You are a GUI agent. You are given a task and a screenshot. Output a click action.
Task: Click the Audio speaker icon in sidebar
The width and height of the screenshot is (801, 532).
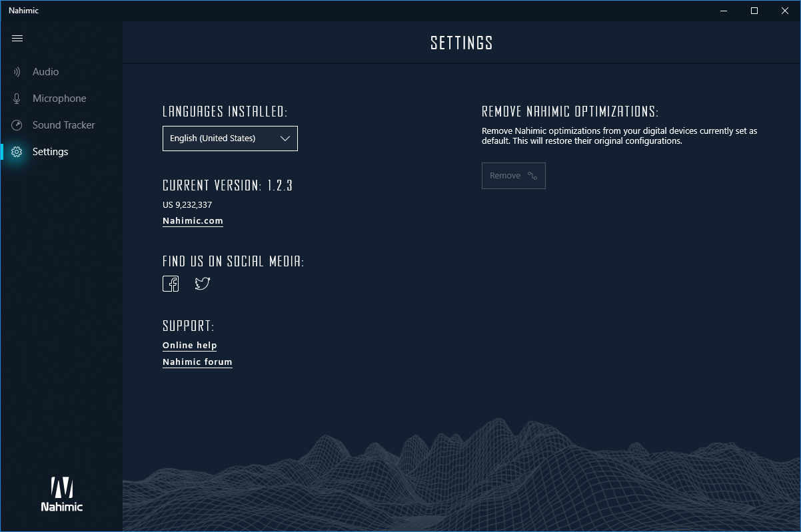[x=17, y=72]
